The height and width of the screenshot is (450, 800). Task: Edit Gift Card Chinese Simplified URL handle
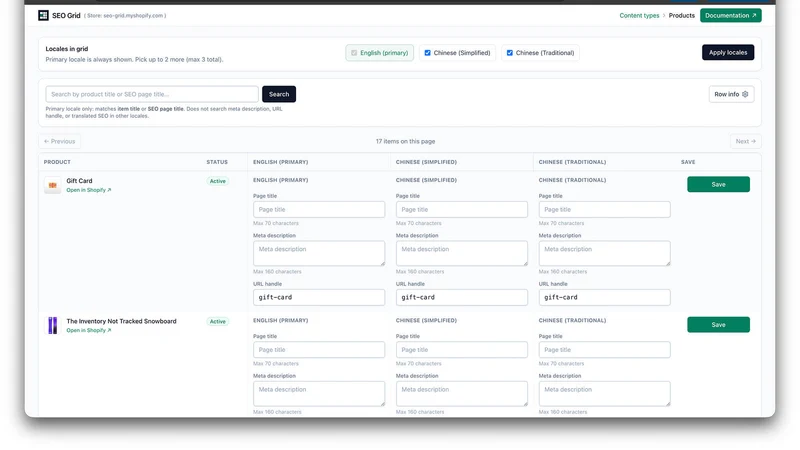point(462,297)
